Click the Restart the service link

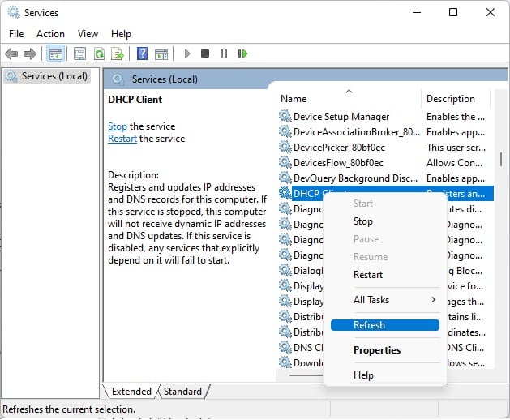coord(122,139)
